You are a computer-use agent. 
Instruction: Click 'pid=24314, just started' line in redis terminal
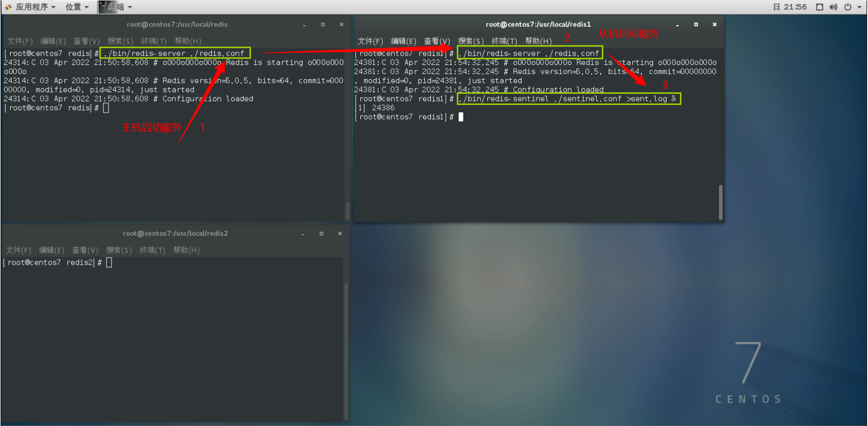point(99,90)
